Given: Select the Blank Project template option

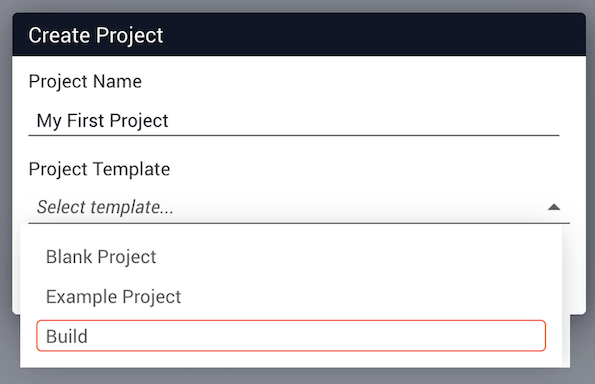Looking at the screenshot, I should pos(291,257).
